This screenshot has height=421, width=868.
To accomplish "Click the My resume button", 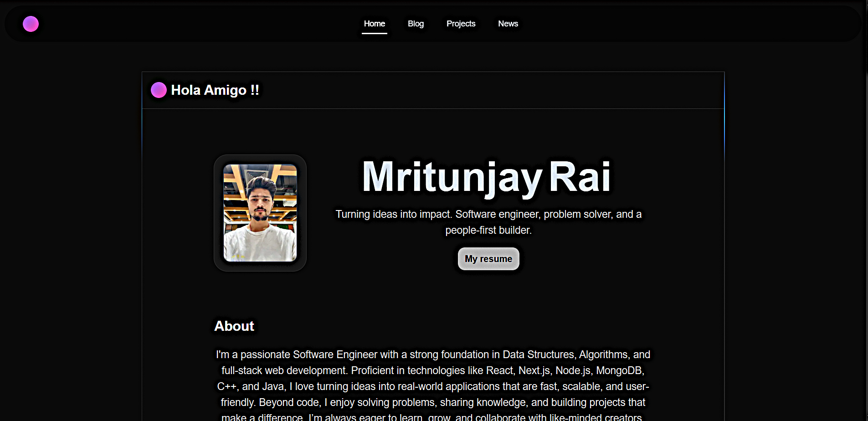I will (x=488, y=258).
